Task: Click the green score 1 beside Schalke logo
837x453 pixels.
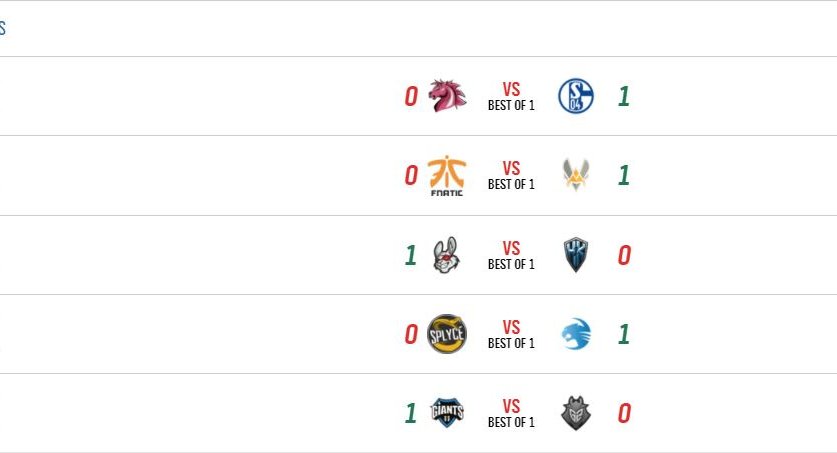Action: pos(623,96)
